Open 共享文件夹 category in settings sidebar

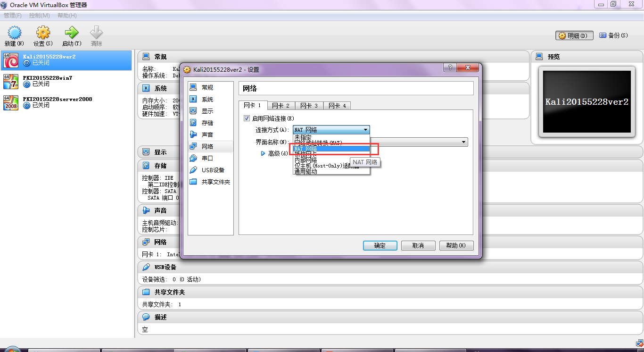[x=210, y=182]
